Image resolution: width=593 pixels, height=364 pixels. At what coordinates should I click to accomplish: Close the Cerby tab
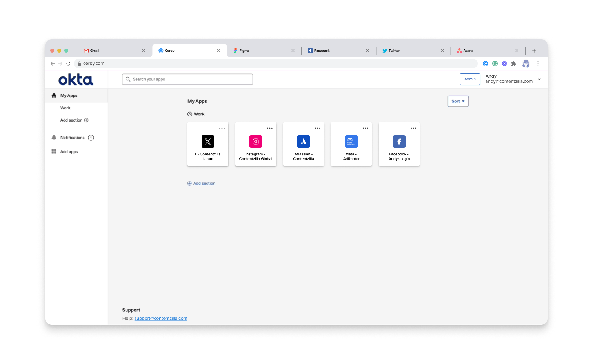coord(218,51)
